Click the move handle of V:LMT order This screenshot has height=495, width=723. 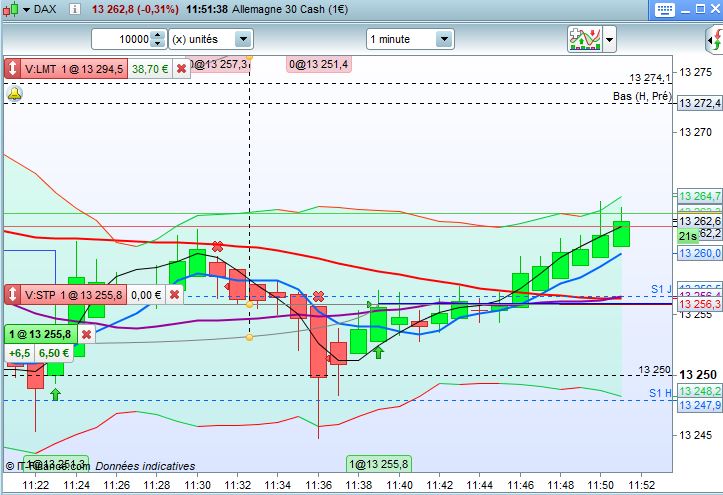pos(13,69)
